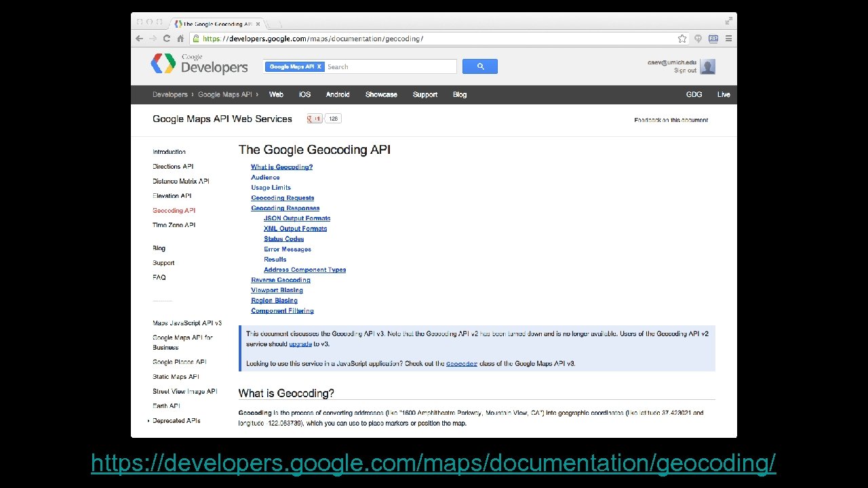This screenshot has height=488, width=868.
Task: Open Directions API in the sidebar
Action: (x=173, y=167)
